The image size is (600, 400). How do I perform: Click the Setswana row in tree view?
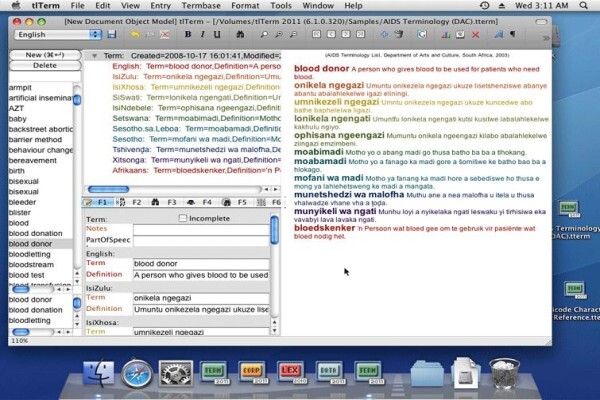197,118
